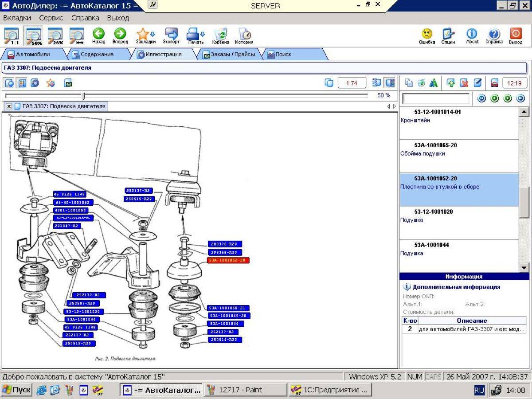Click the Назад (Back) toolbar icon
Screen dimensions: 532x399
tap(98, 36)
